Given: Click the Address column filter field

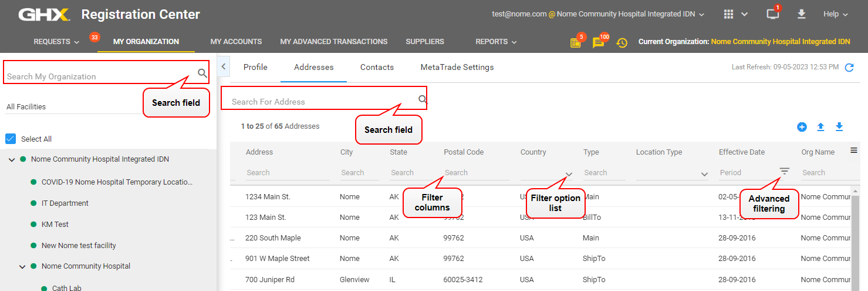Looking at the screenshot, I should 288,173.
